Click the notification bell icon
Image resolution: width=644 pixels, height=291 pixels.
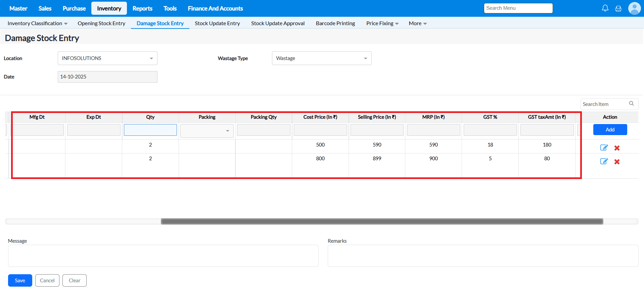[605, 8]
